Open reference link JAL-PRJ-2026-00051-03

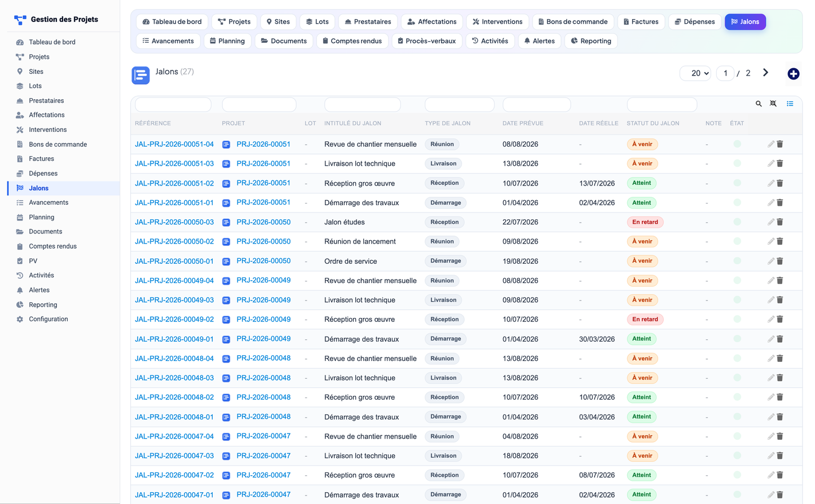pyautogui.click(x=174, y=163)
